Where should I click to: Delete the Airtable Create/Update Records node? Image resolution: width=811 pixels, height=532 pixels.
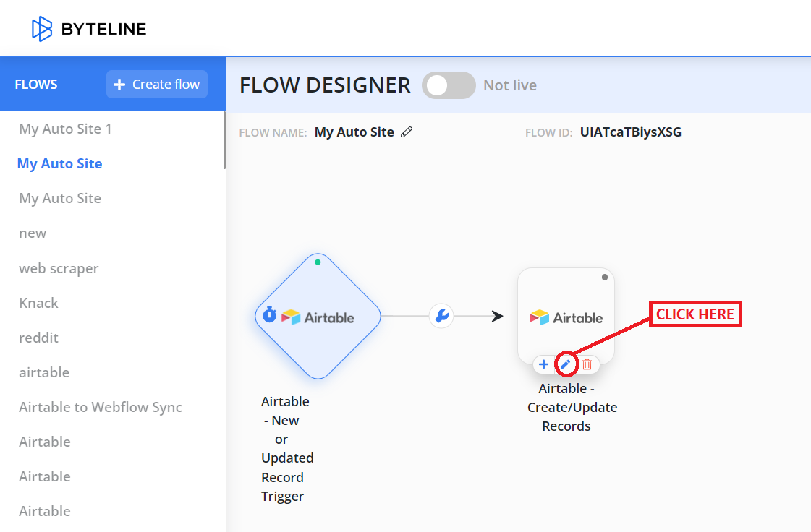tap(587, 364)
